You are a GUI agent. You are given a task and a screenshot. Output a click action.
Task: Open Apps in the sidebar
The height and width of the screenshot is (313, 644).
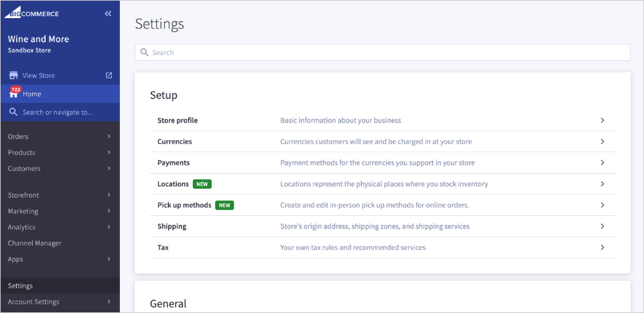[x=60, y=259]
